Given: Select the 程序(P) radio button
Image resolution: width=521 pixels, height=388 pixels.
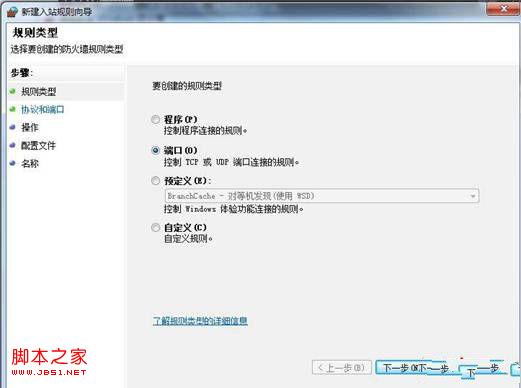Looking at the screenshot, I should (156, 119).
